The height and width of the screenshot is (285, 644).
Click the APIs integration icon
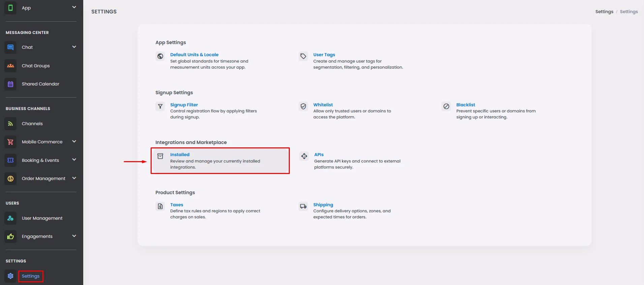pyautogui.click(x=304, y=156)
